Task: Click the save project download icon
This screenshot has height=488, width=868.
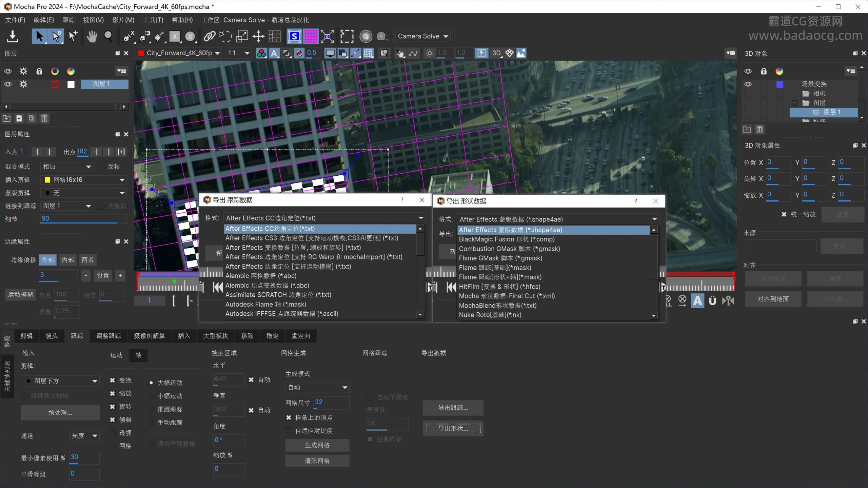Action: pyautogui.click(x=13, y=36)
